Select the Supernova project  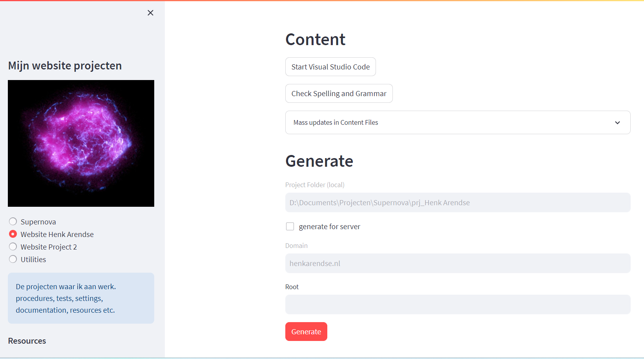click(x=13, y=221)
